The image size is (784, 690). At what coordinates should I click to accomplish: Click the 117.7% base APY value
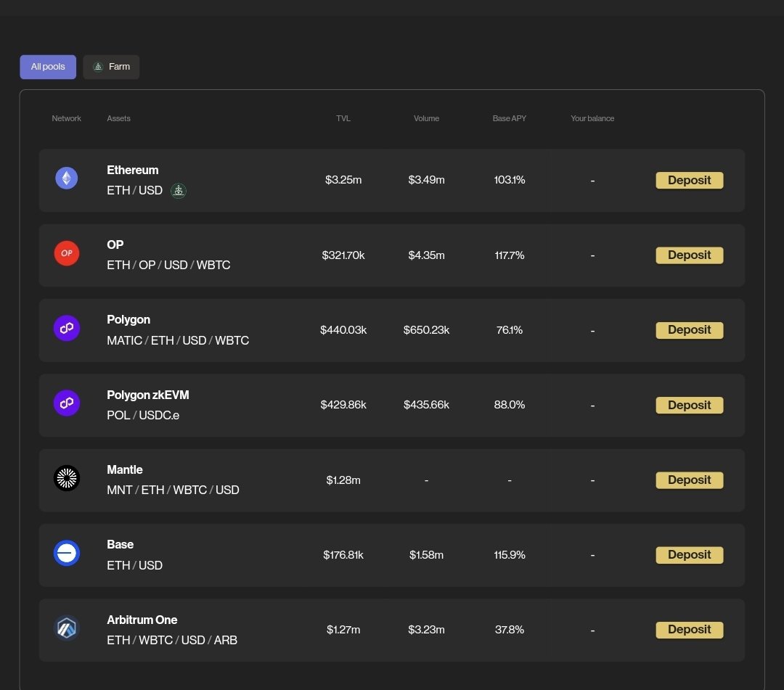[x=510, y=255]
